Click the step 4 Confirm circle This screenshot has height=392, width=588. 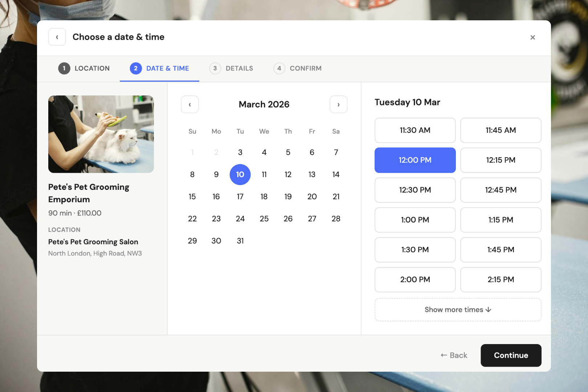coord(279,68)
